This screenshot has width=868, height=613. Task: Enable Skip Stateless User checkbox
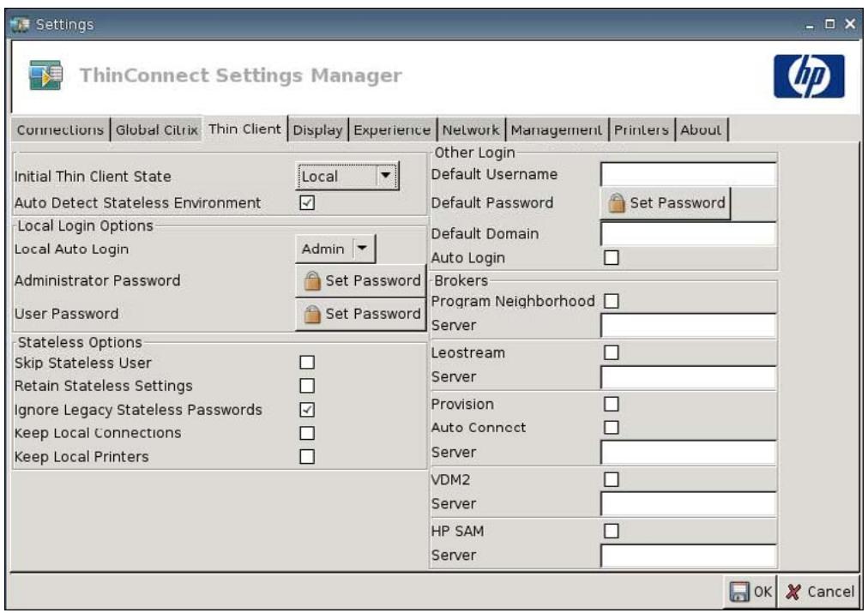coord(307,363)
